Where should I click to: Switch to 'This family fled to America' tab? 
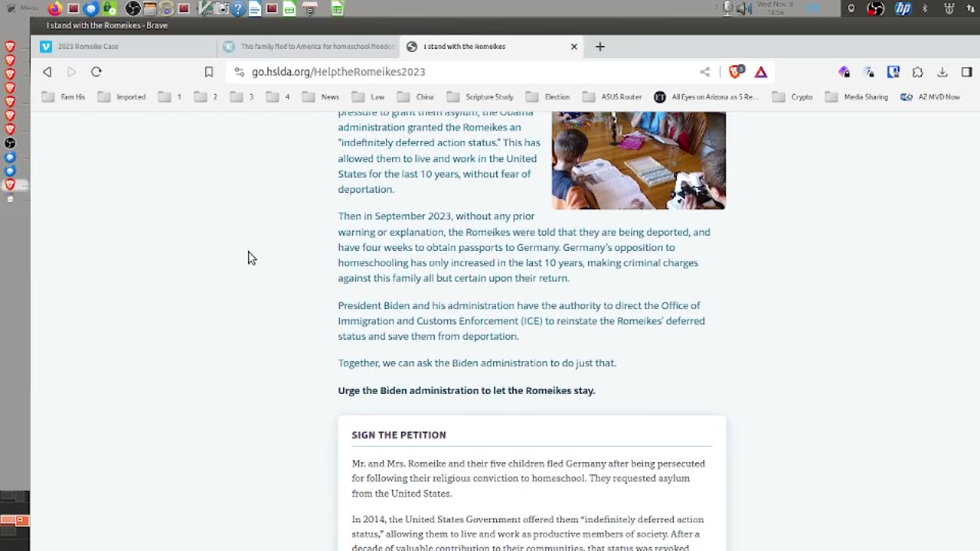(309, 47)
